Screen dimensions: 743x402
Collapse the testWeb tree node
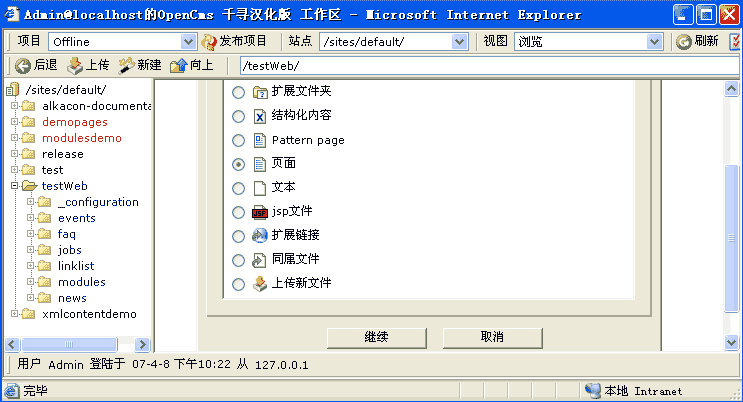[x=15, y=186]
